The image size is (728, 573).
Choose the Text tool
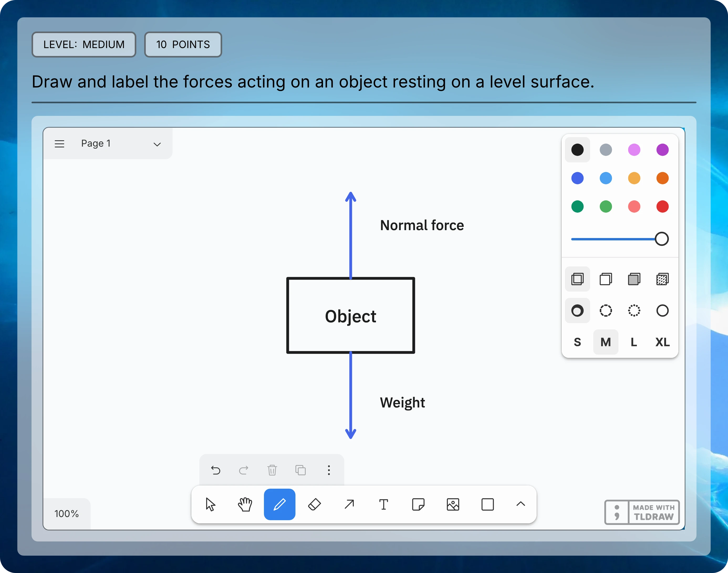[x=384, y=504]
